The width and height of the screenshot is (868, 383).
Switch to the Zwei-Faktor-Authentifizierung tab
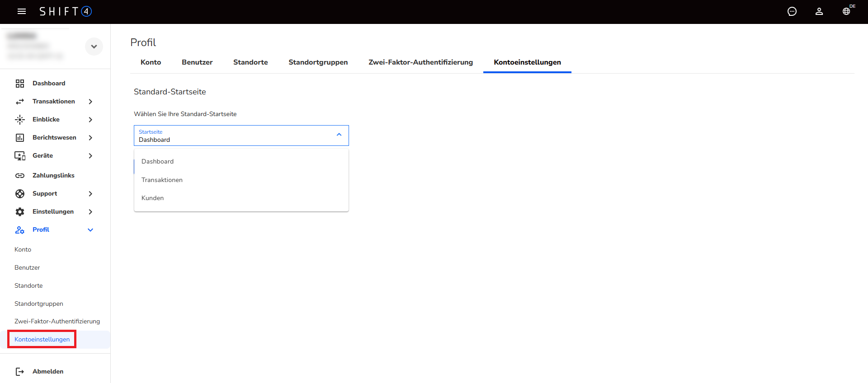[x=421, y=62]
